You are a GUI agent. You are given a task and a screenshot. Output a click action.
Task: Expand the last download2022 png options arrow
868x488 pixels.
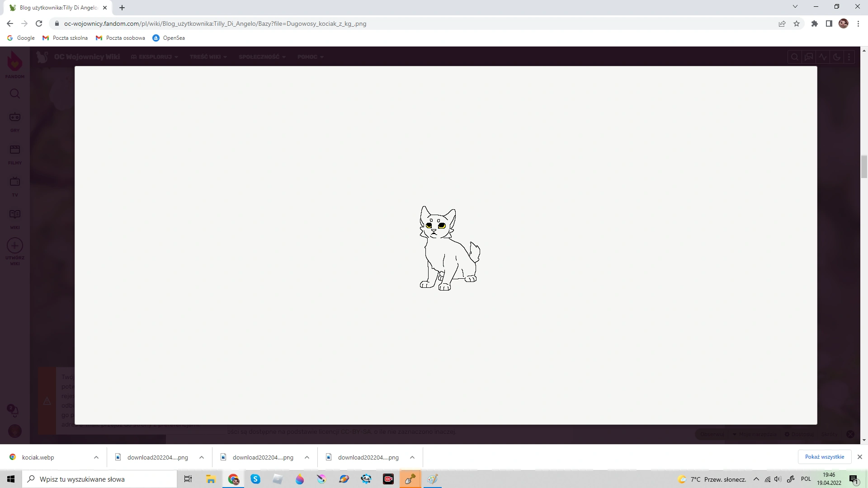[x=412, y=457]
